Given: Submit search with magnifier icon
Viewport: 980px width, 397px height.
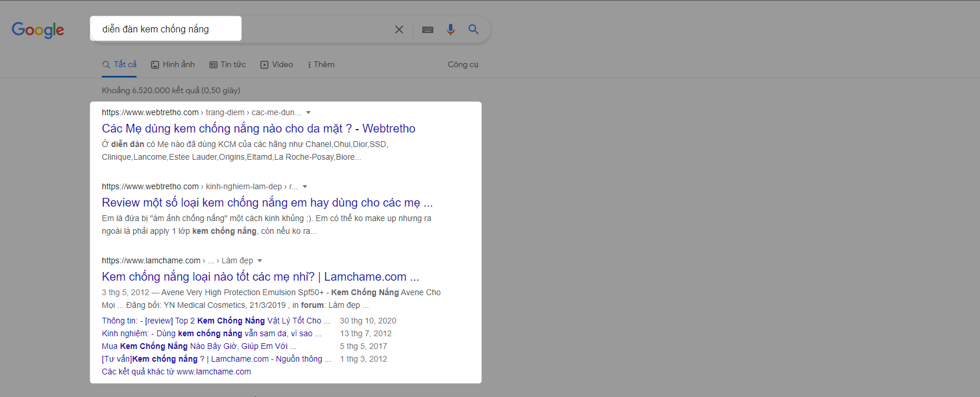Looking at the screenshot, I should pos(474,30).
